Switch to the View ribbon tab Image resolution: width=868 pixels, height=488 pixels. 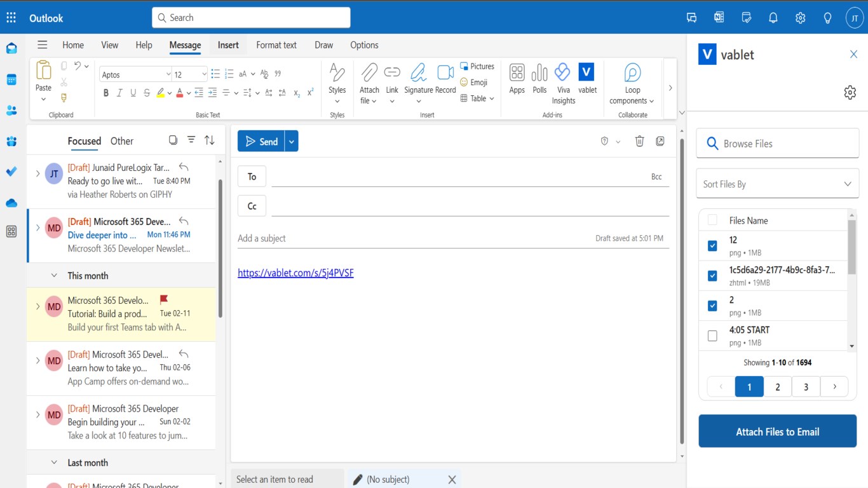tap(110, 45)
